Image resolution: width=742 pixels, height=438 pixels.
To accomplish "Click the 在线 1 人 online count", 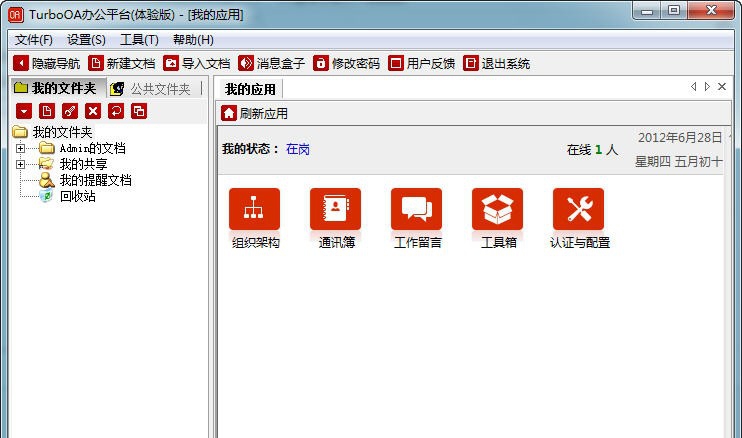I will 592,150.
